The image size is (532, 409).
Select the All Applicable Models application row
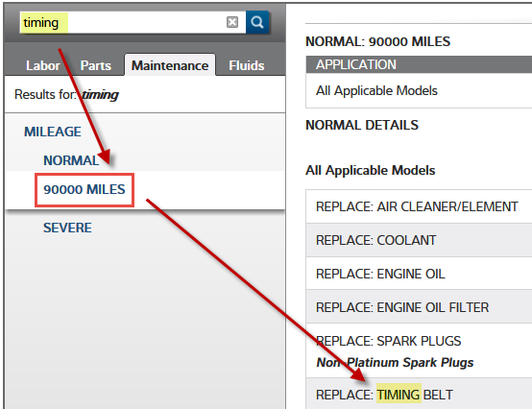coord(419,90)
